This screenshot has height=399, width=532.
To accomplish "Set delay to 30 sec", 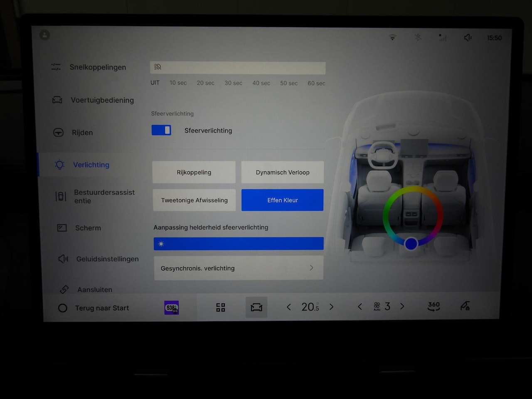I will click(233, 83).
